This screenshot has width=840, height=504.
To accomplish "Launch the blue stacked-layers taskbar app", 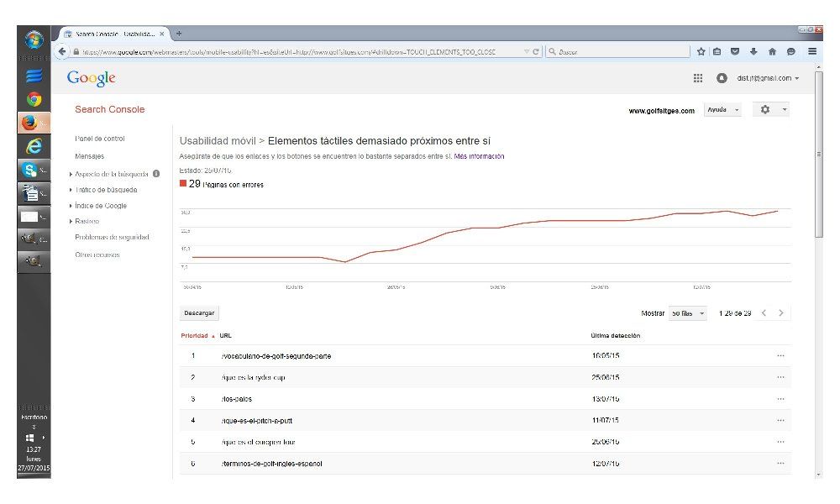I will 34,76.
